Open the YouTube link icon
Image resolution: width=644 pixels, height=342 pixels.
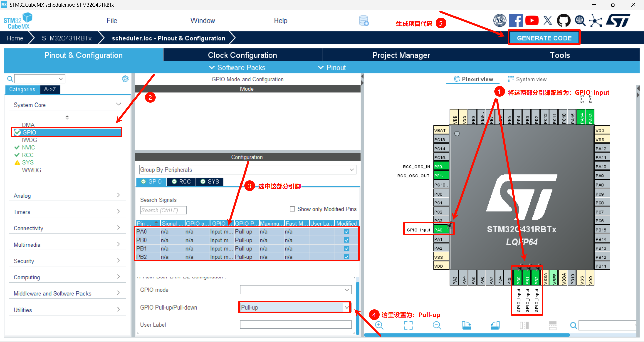pyautogui.click(x=532, y=20)
